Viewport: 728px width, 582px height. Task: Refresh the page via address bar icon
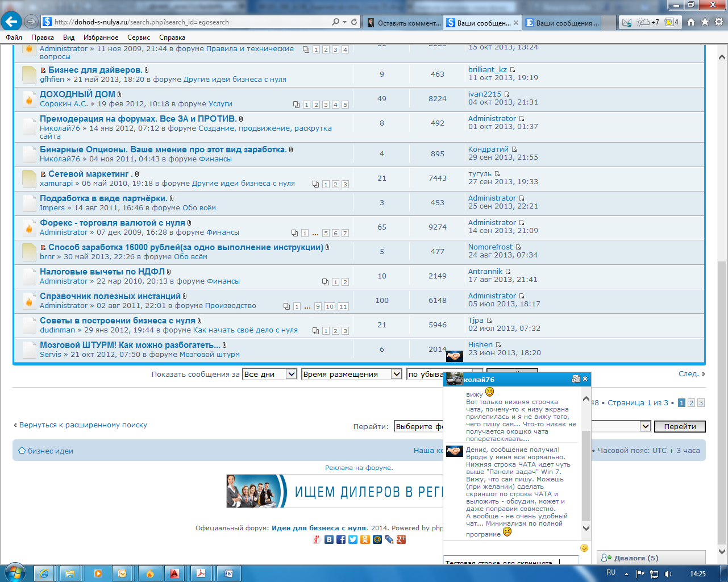pyautogui.click(x=354, y=22)
